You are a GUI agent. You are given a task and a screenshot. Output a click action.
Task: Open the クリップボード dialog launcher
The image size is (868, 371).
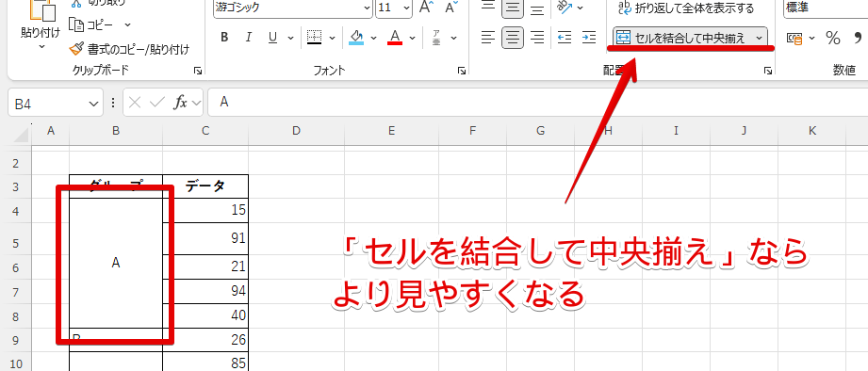(198, 71)
